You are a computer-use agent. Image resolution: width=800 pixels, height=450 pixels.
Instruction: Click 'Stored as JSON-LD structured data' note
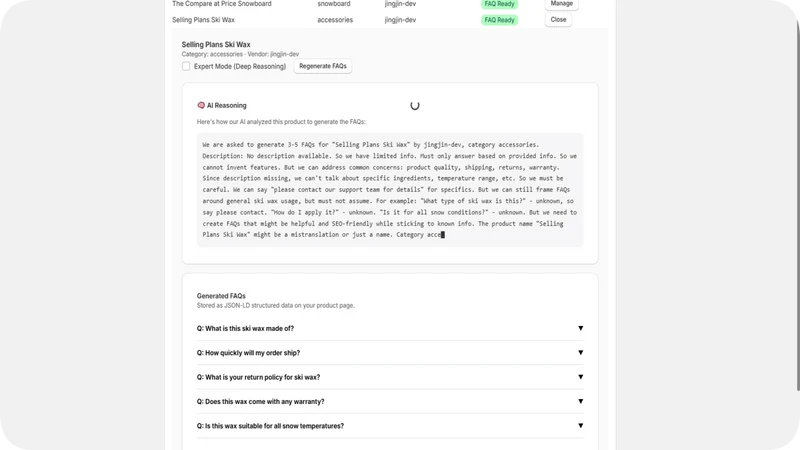coord(276,306)
